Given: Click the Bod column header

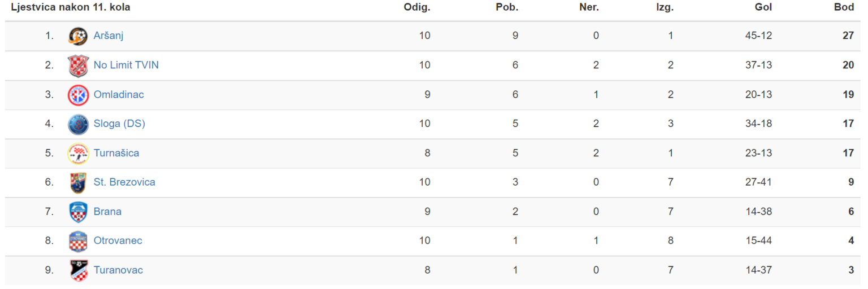Looking at the screenshot, I should coord(844,7).
